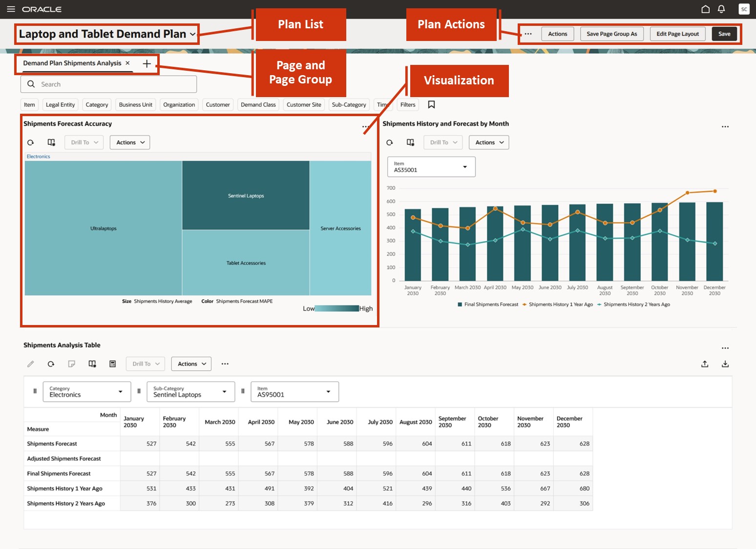Click the Shipments History 1 Year Ago legend marker

tap(525, 305)
